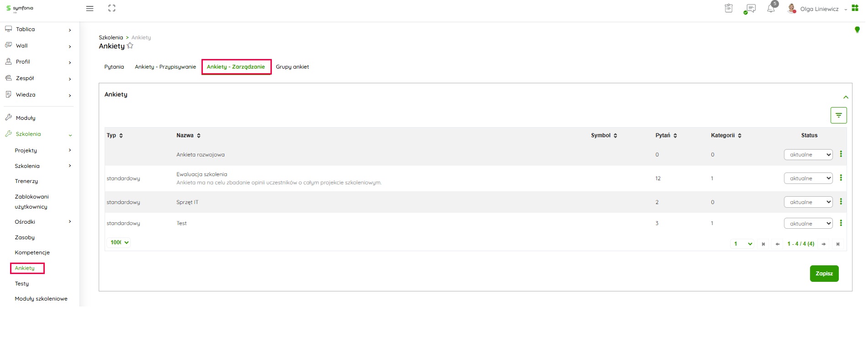868x355 pixels.
Task: Collapse the Ankiety panel chevron
Action: pyautogui.click(x=846, y=97)
